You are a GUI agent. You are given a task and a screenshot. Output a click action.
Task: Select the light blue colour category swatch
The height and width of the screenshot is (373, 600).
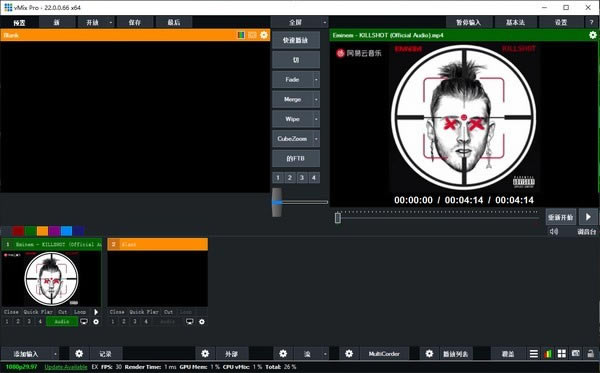[66, 231]
